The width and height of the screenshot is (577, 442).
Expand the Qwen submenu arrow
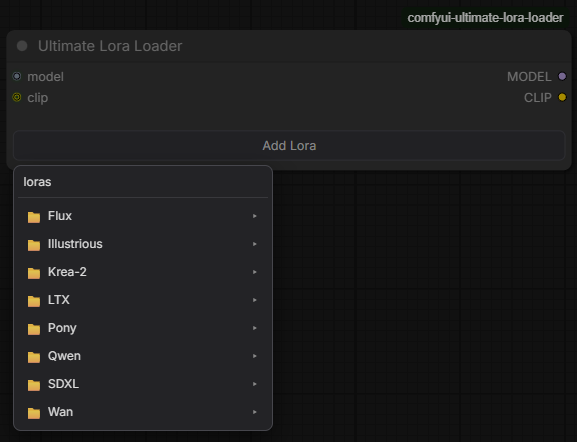[255, 356]
